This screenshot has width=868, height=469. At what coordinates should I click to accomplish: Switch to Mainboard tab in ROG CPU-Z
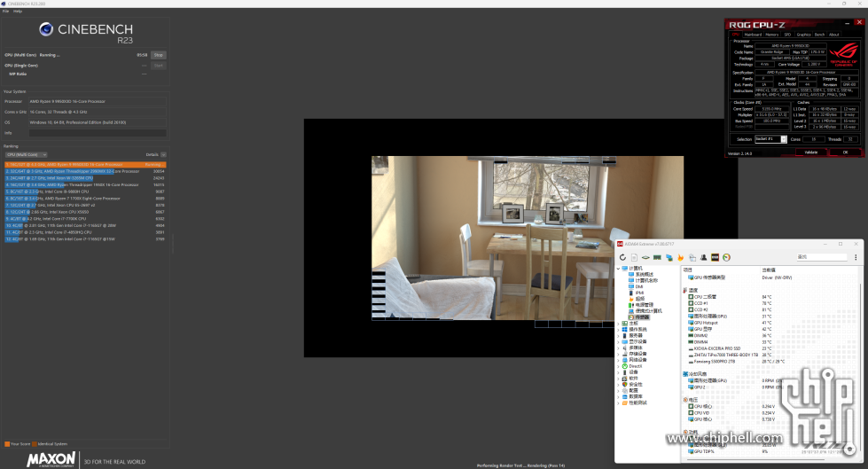coord(753,35)
